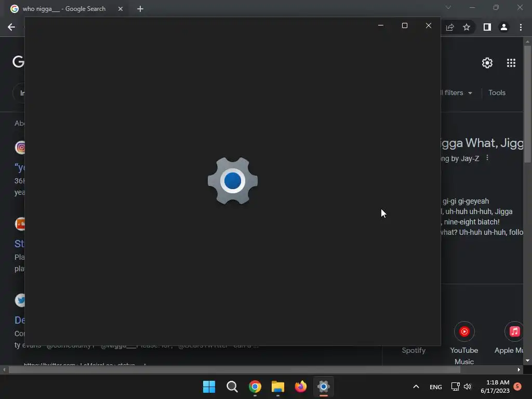The image size is (532, 399).
Task: Click the scroll-right arrow of horizontal scrollbar
Action: [x=519, y=369]
